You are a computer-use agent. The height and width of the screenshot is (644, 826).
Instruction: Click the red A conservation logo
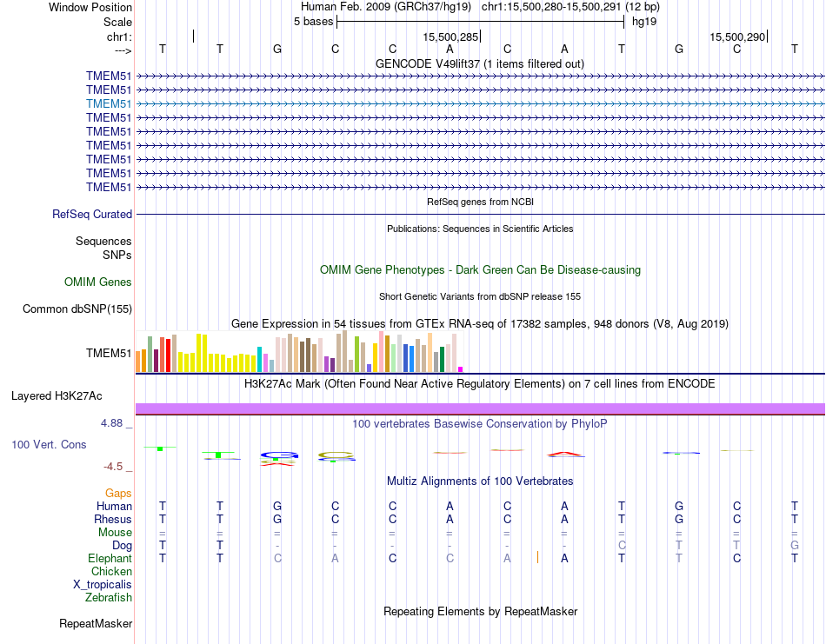click(565, 454)
